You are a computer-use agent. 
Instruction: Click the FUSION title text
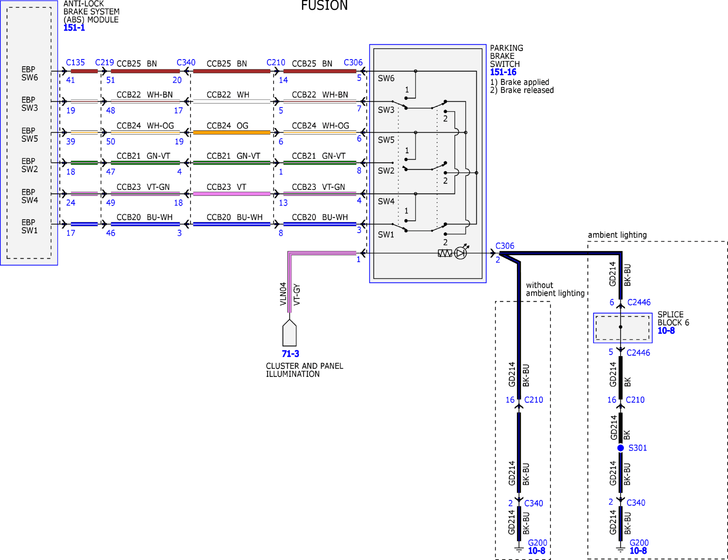pyautogui.click(x=324, y=5)
